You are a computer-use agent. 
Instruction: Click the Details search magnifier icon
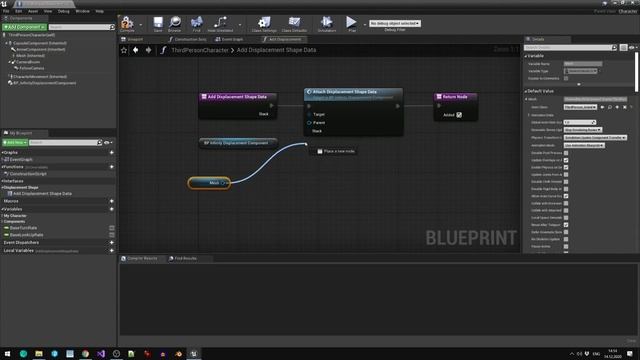click(614, 48)
